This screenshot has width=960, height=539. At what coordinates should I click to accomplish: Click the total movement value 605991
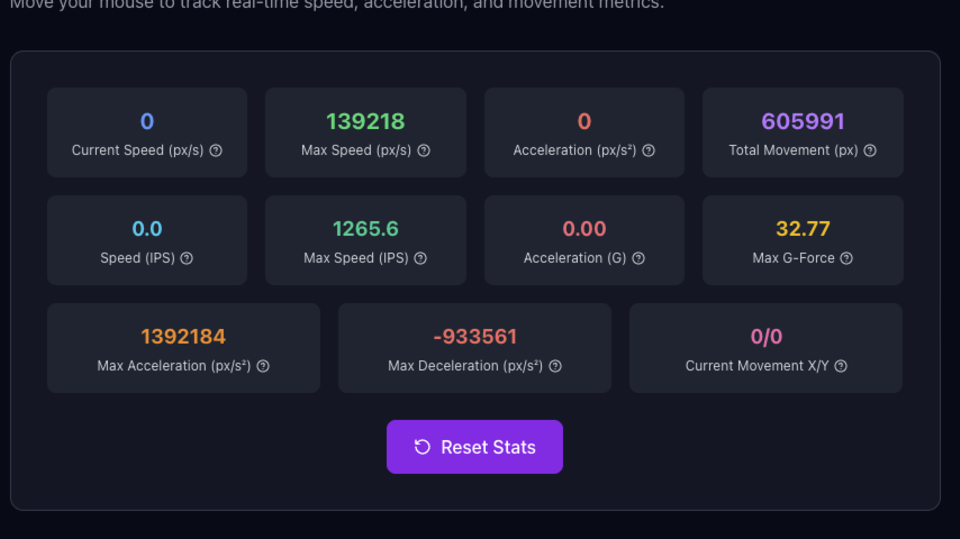point(803,122)
